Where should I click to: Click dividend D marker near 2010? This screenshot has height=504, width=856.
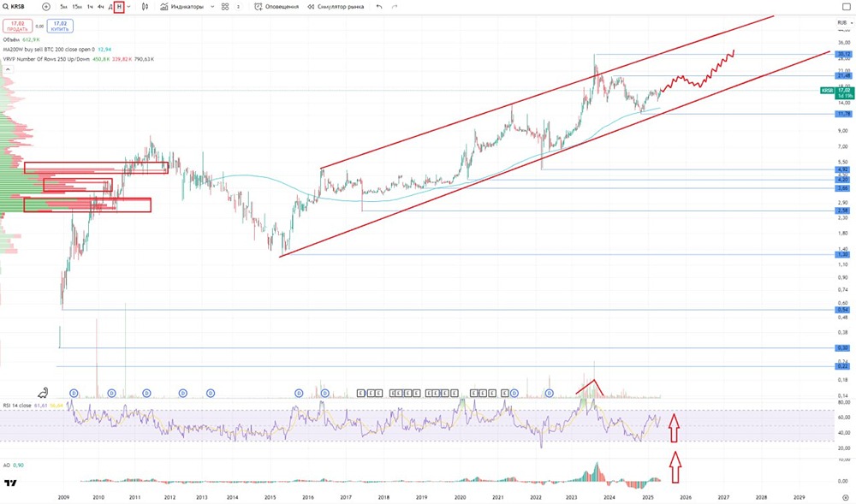click(x=112, y=394)
